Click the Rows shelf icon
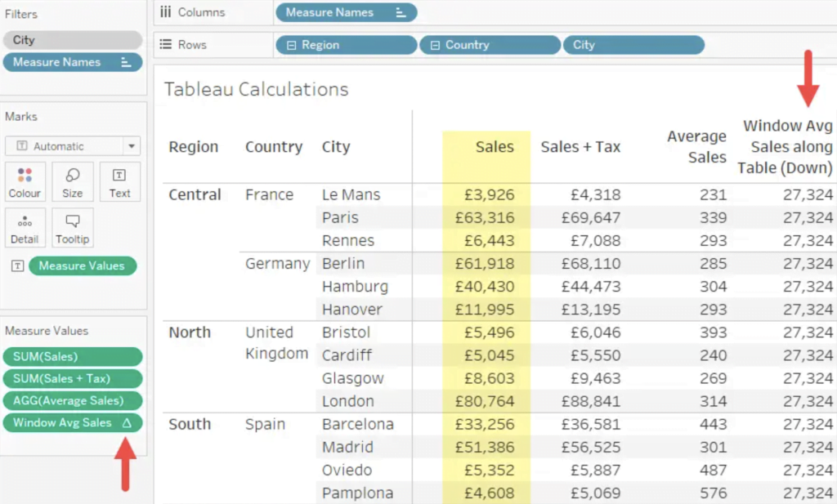The image size is (837, 504). tap(165, 44)
